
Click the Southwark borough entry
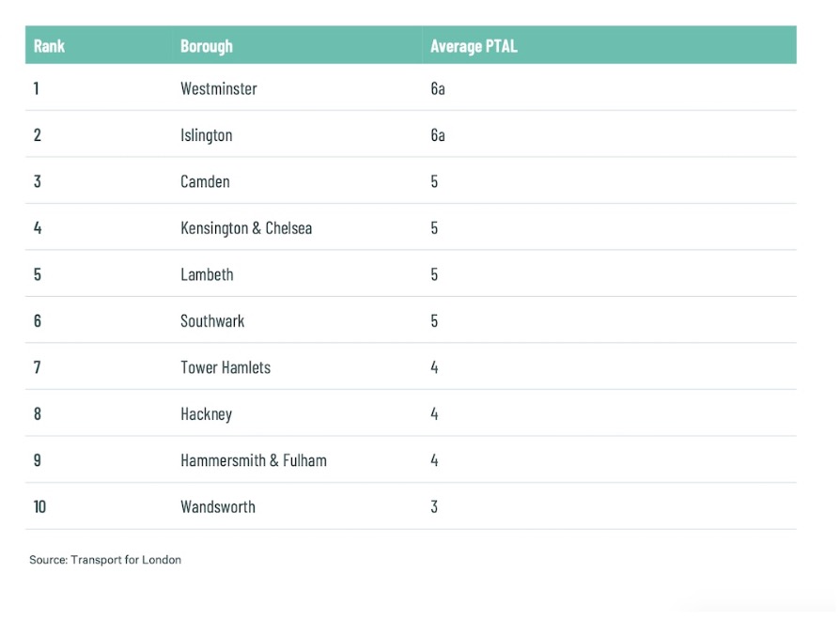(x=212, y=321)
